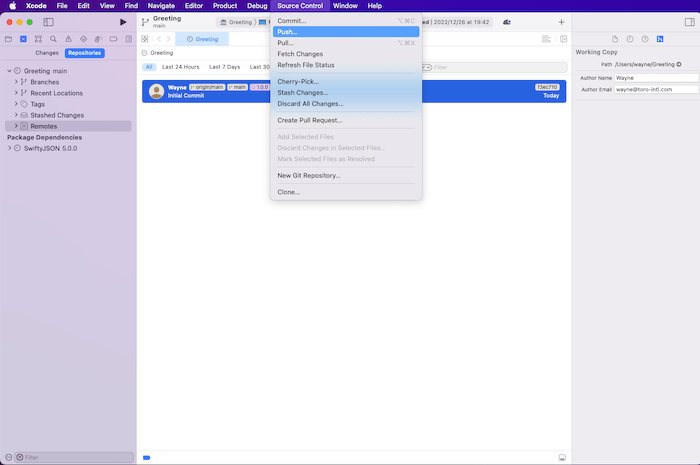The image size is (700, 465).
Task: Switch to the Changes segment
Action: click(x=47, y=53)
